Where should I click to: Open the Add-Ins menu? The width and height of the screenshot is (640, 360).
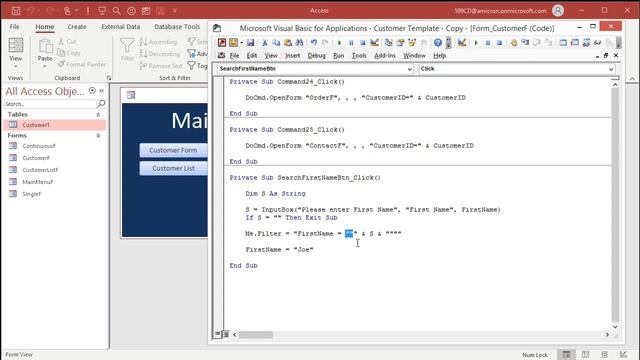[384, 56]
